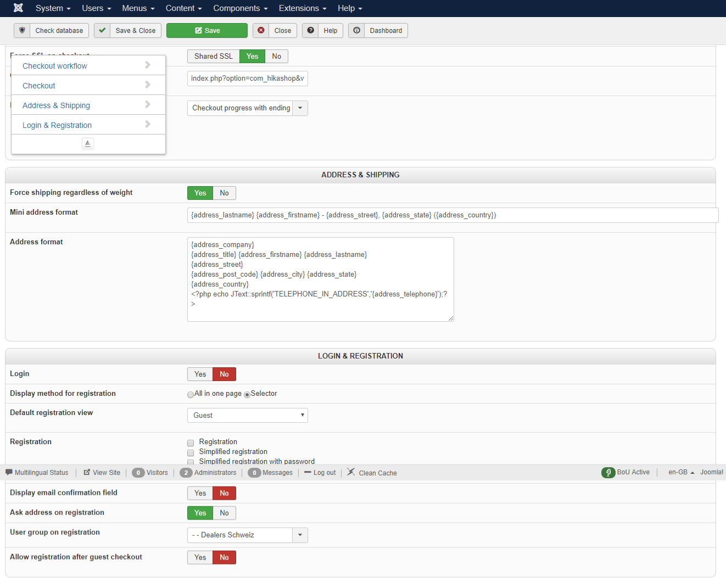The image size is (726, 588).
Task: Select the 'All in one page' radio button
Action: click(x=191, y=395)
